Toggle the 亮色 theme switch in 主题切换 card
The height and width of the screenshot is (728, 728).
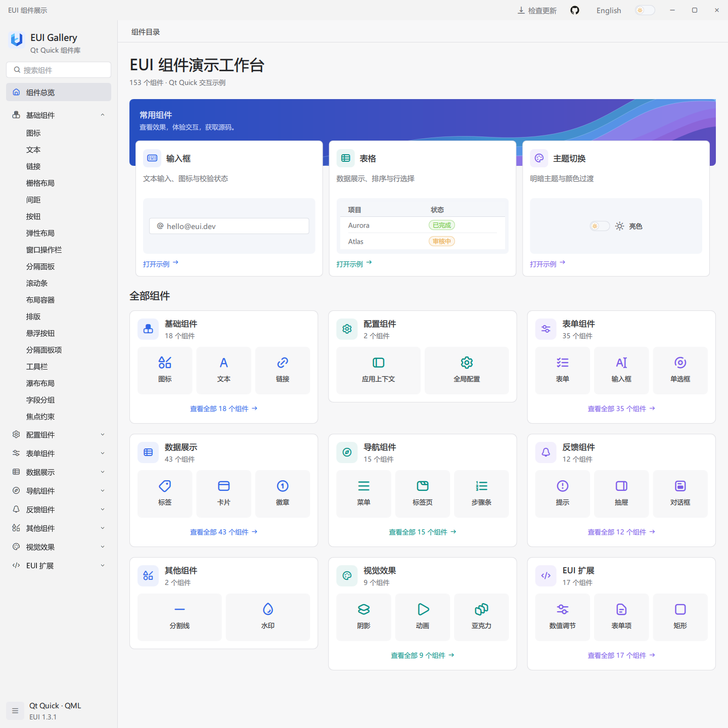(600, 226)
